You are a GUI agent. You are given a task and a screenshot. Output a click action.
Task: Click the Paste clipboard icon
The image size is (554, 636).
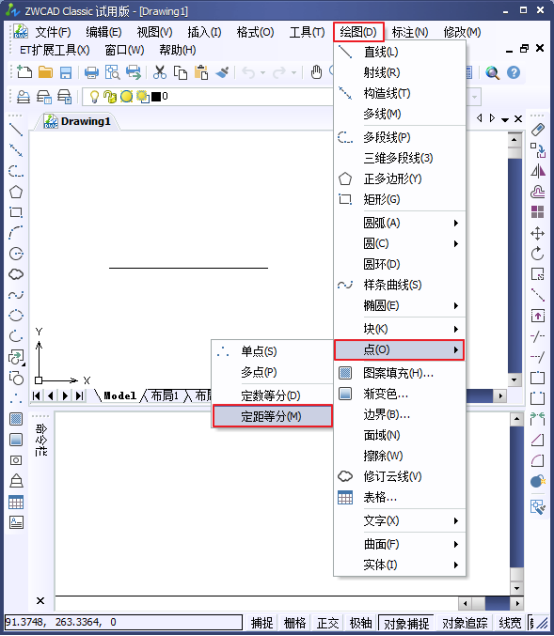click(201, 73)
